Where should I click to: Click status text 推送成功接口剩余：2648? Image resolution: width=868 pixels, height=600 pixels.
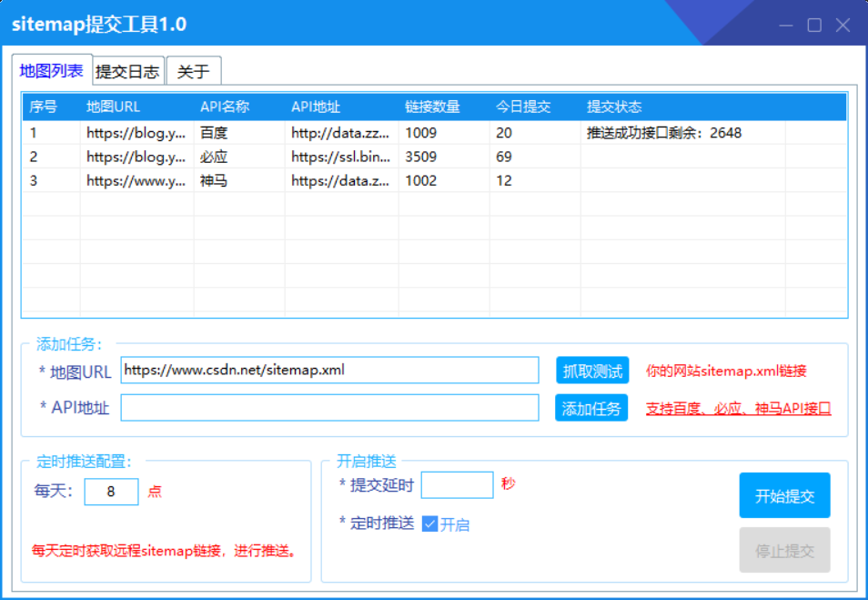click(663, 133)
